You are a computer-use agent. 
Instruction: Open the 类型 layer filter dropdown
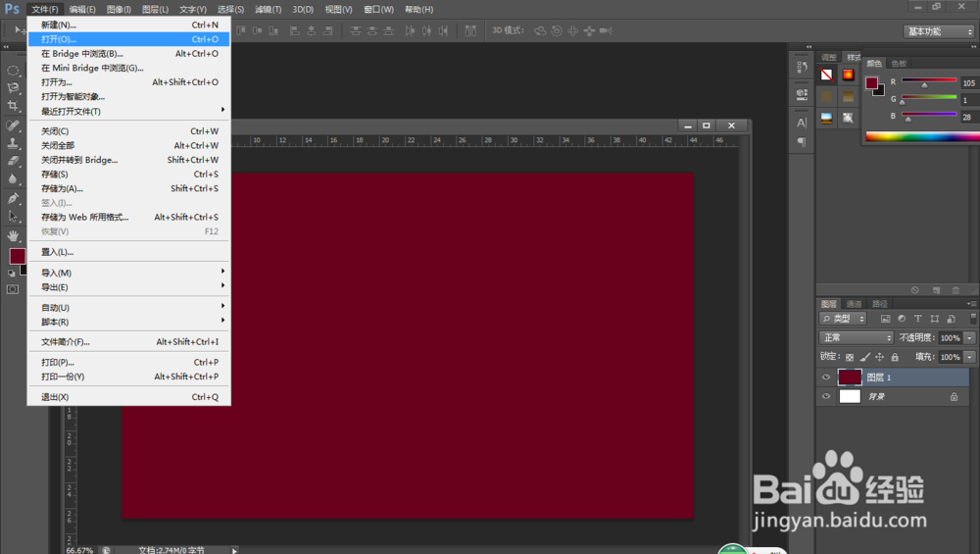point(843,319)
